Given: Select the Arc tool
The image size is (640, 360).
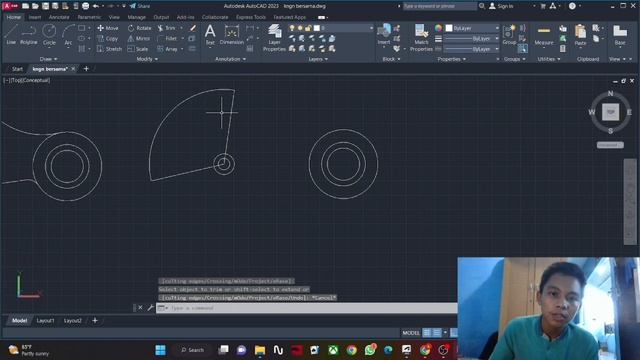Looking at the screenshot, I should pos(68,34).
